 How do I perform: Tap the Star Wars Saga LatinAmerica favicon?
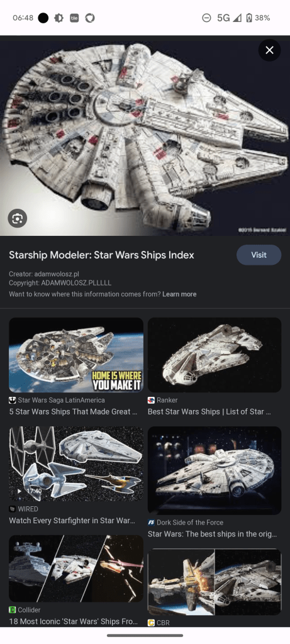pyautogui.click(x=13, y=400)
